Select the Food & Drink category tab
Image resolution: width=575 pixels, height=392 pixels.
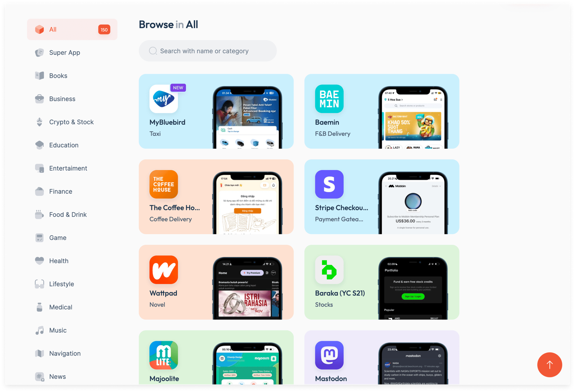pos(68,214)
